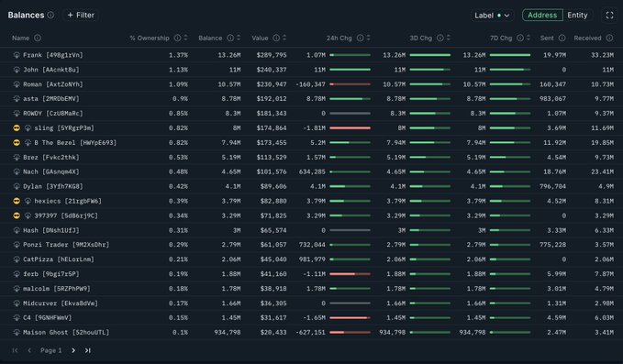The width and height of the screenshot is (623, 364).
Task: Click the wallet icon beside Hash [DNsh1UfJ]
Action: pyautogui.click(x=17, y=231)
